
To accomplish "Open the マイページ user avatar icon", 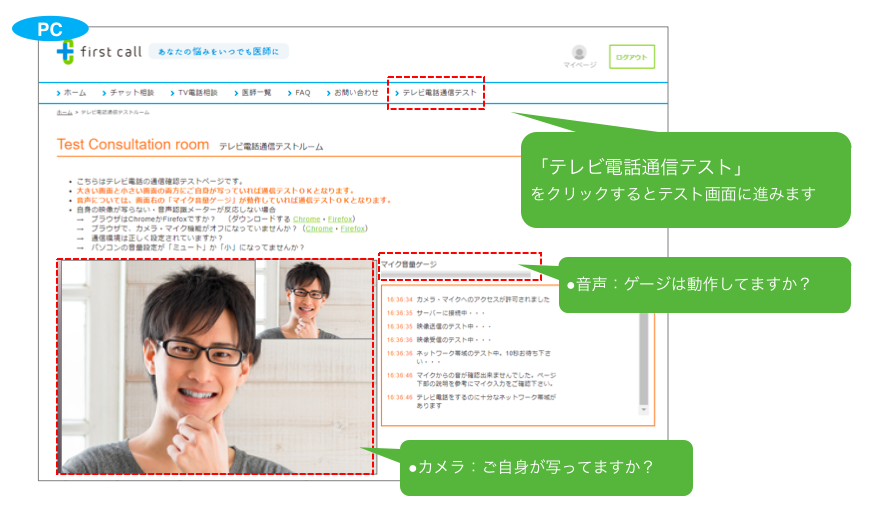I will click(x=579, y=53).
